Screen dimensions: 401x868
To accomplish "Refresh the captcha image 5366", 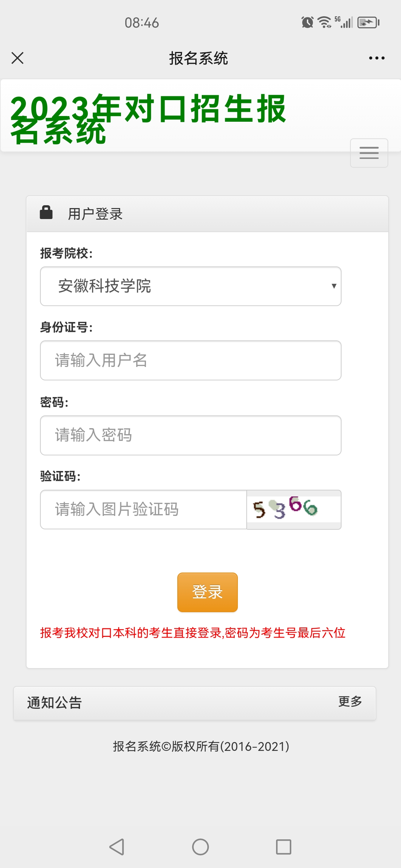I will coord(293,509).
